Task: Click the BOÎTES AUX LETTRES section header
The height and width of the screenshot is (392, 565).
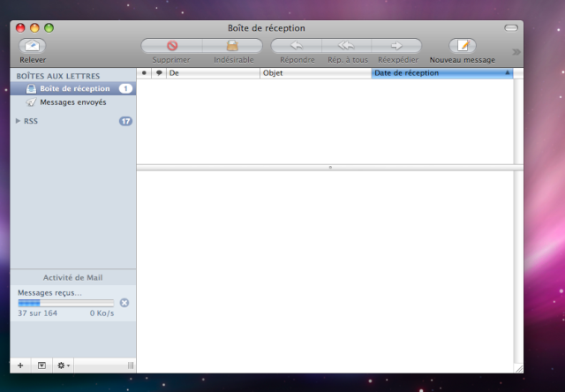Action: [58, 76]
